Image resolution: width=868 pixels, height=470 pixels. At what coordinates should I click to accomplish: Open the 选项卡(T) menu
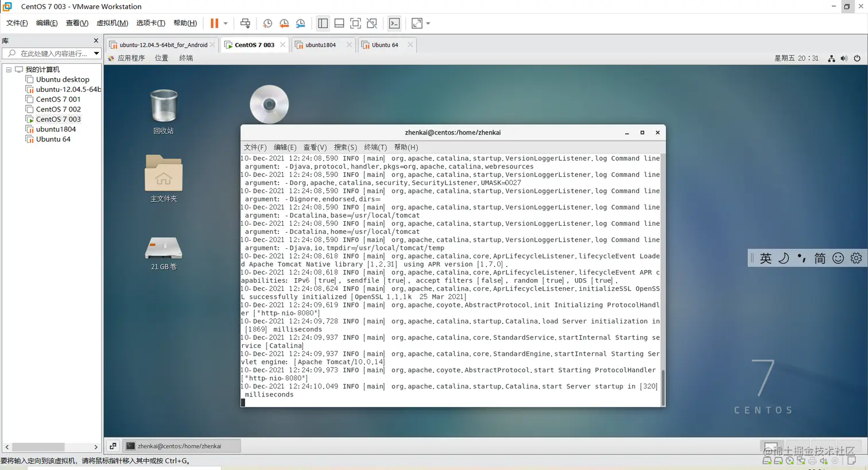pyautogui.click(x=150, y=23)
